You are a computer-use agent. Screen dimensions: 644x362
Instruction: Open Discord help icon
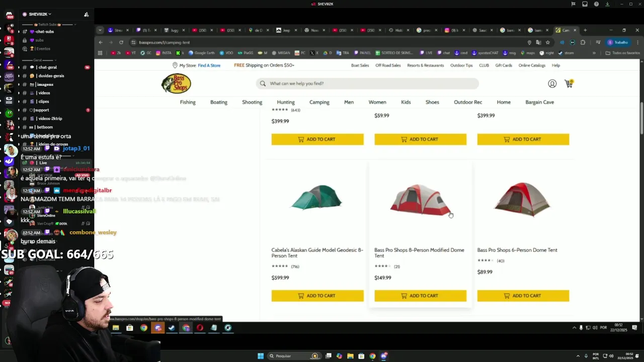coord(596,4)
